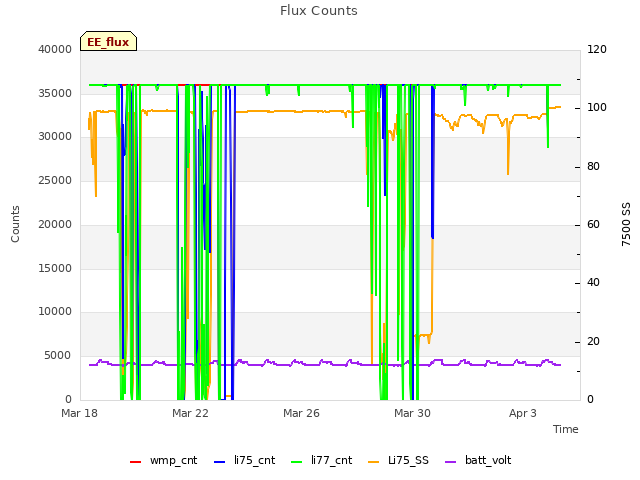Image resolution: width=640 pixels, height=480 pixels.
Task: Click the green li77_cnt legend swatch
Action: click(x=296, y=462)
